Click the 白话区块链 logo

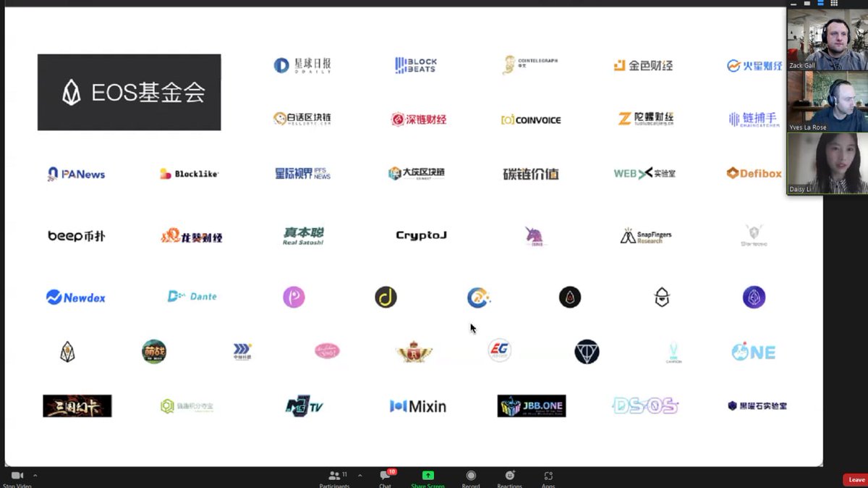[x=302, y=118]
